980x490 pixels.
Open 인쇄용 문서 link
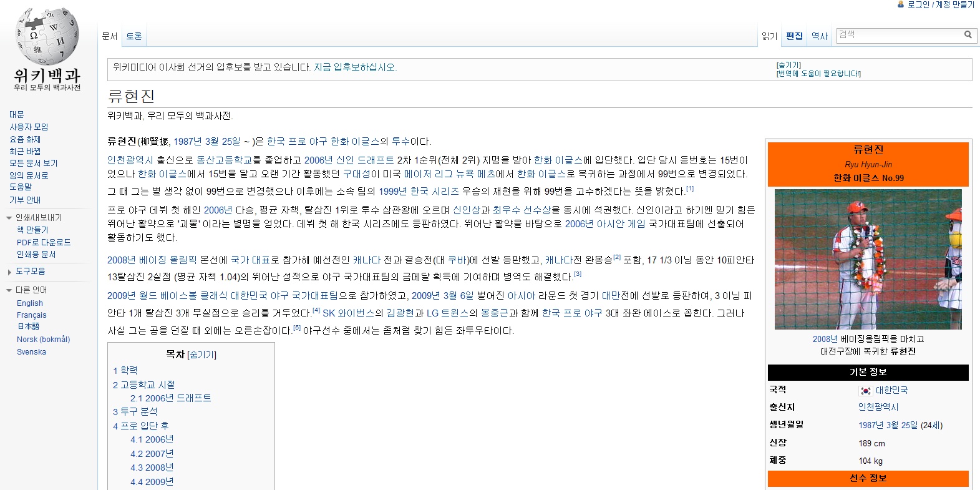pyautogui.click(x=36, y=254)
